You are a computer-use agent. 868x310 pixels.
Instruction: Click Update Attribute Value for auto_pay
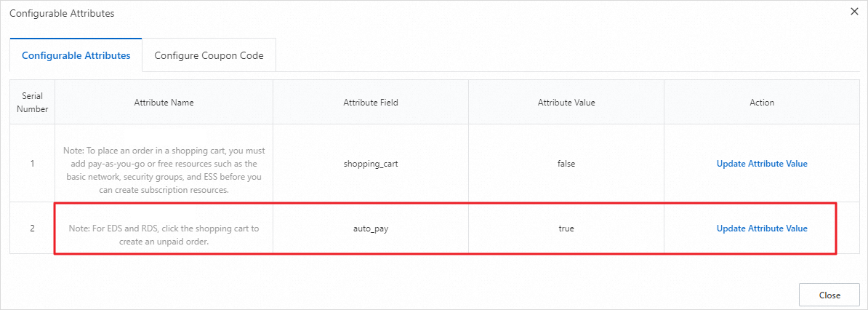[762, 228]
